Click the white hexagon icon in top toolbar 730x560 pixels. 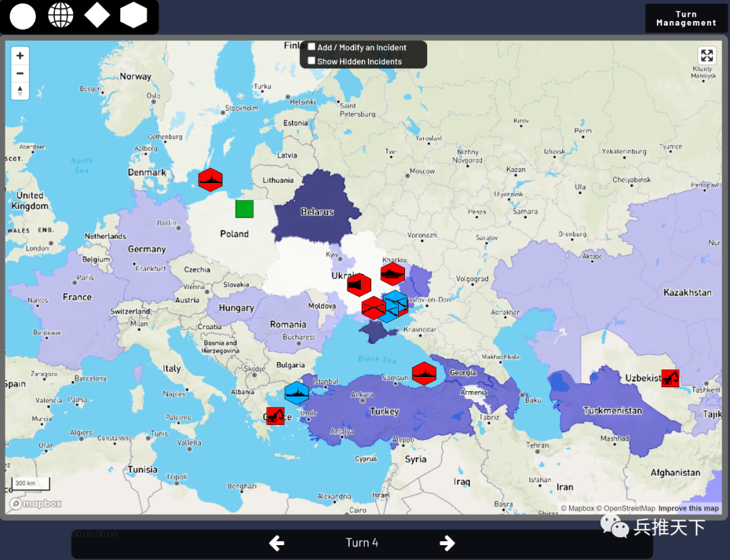[x=134, y=16]
